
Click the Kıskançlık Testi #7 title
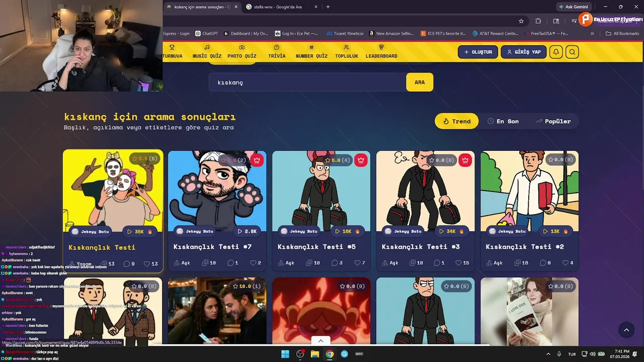(212, 247)
